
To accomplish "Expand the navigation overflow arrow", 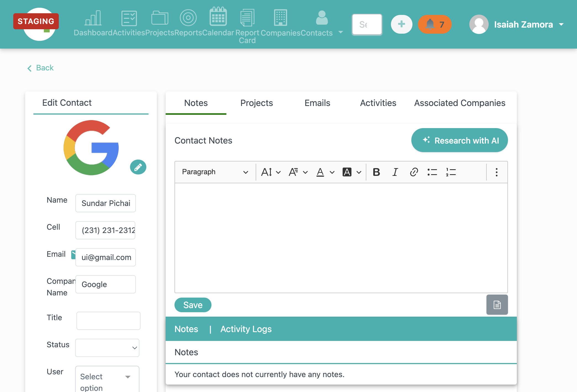I will coord(341,32).
